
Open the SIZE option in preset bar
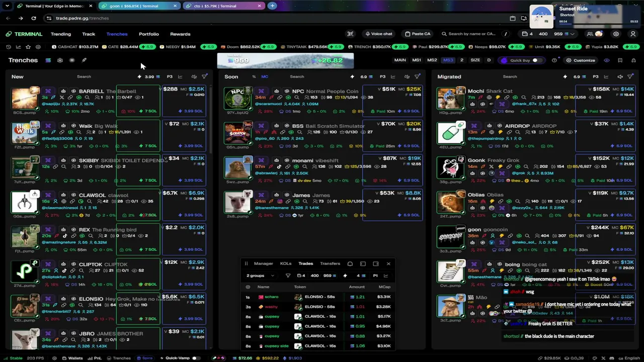(x=475, y=60)
